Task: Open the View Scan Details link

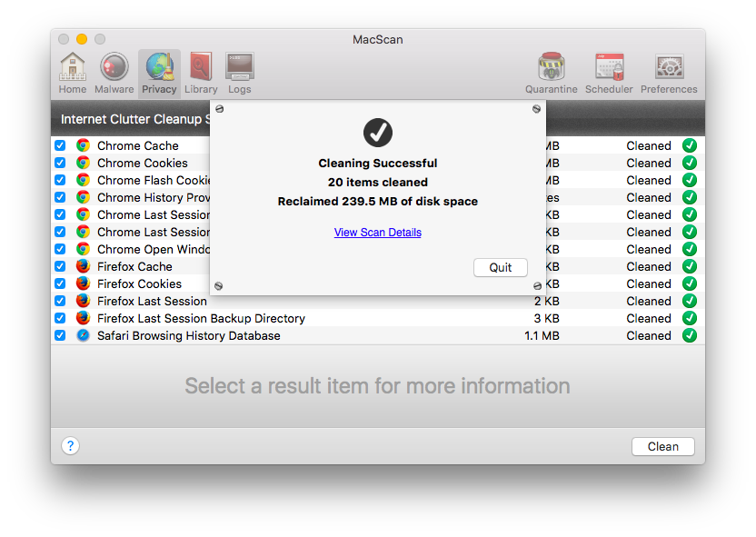Action: point(377,233)
